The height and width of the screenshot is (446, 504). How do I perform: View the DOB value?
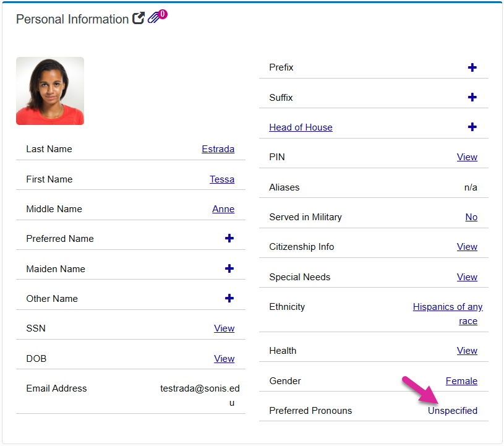224,359
